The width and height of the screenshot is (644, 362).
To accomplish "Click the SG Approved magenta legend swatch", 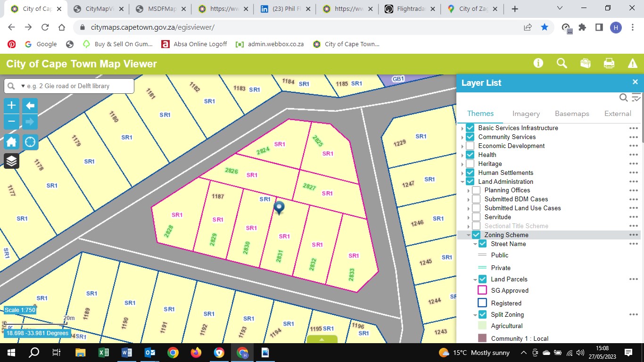I will (482, 290).
